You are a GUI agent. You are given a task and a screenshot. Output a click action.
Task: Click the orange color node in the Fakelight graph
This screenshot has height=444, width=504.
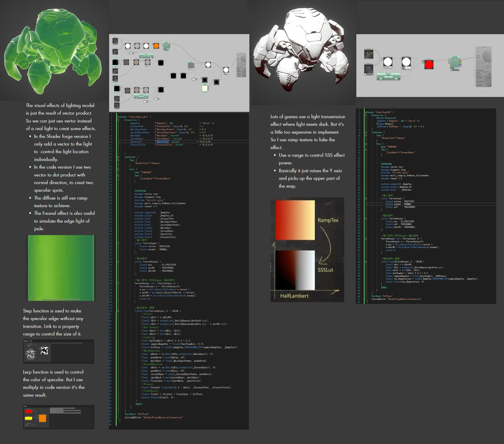pos(156,46)
